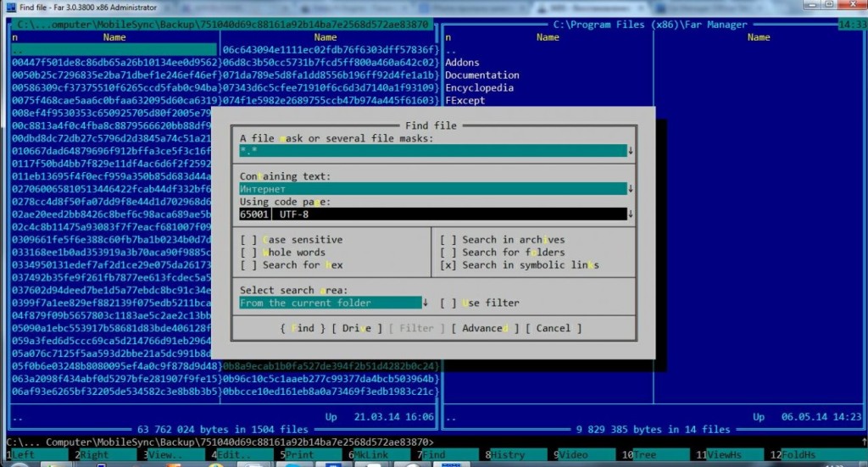
Task: Toggle the Whole words option
Action: pyautogui.click(x=248, y=253)
